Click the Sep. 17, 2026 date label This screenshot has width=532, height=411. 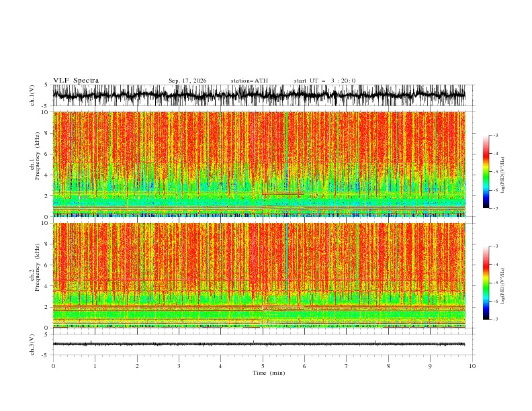click(x=187, y=81)
